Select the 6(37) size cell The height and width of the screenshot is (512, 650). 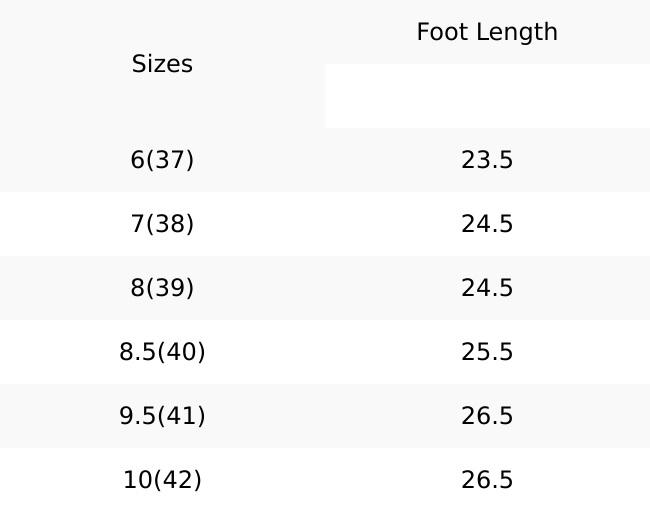(162, 160)
